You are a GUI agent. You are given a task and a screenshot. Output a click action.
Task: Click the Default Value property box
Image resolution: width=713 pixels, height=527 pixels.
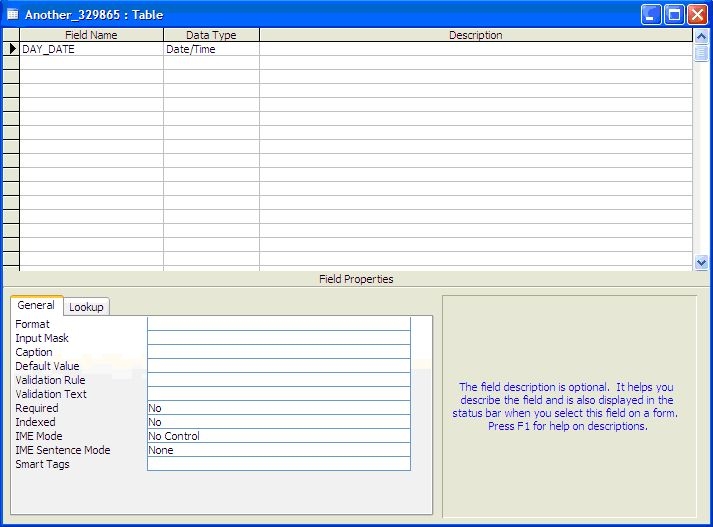pyautogui.click(x=278, y=366)
